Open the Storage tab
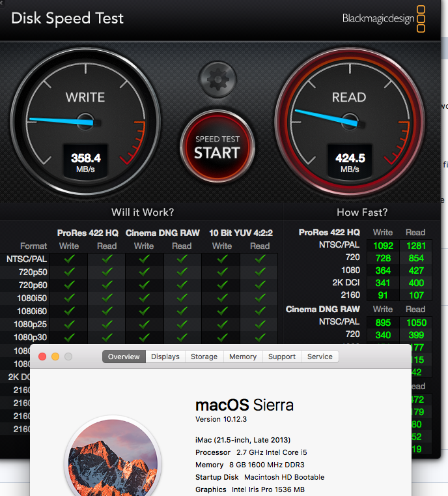 [x=204, y=357]
